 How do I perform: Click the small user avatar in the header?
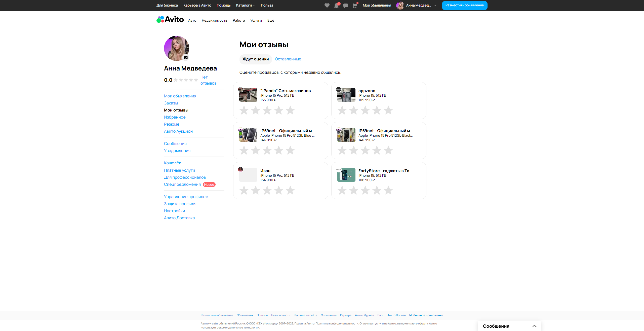pos(400,6)
